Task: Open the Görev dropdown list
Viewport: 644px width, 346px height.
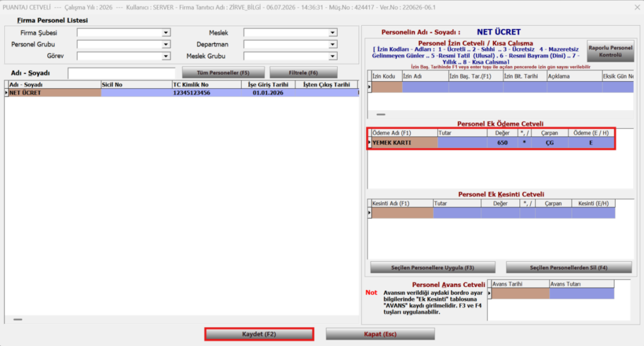Action: 165,56
